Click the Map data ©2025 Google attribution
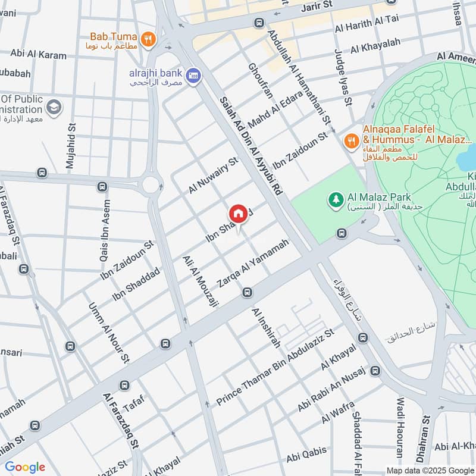The height and width of the screenshot is (476, 476). (431, 471)
